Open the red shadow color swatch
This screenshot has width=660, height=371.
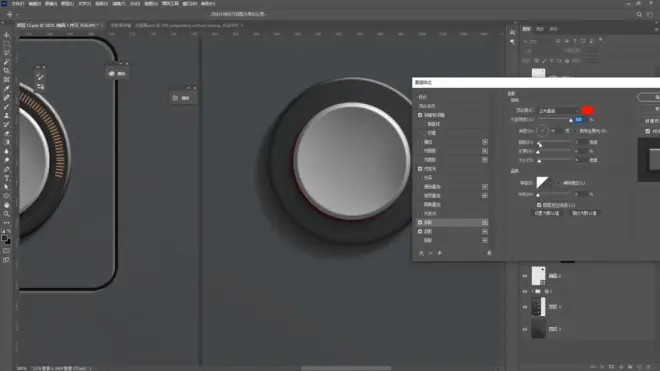587,110
